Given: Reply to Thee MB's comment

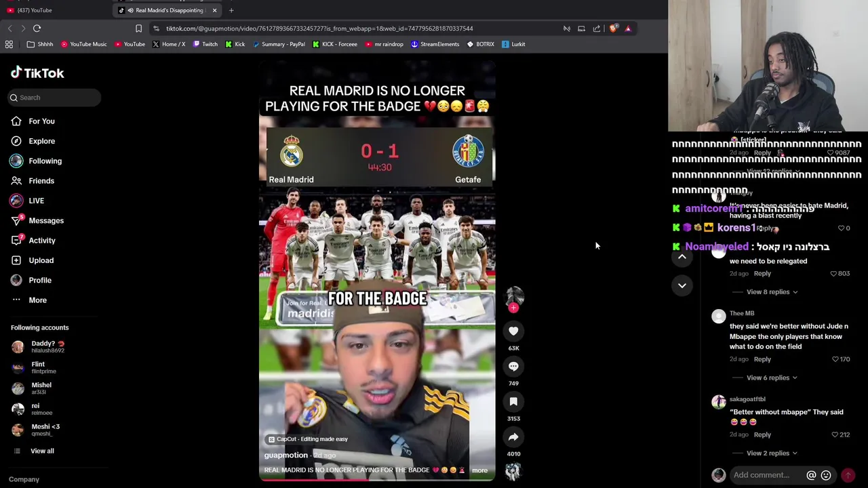Looking at the screenshot, I should click(x=762, y=359).
